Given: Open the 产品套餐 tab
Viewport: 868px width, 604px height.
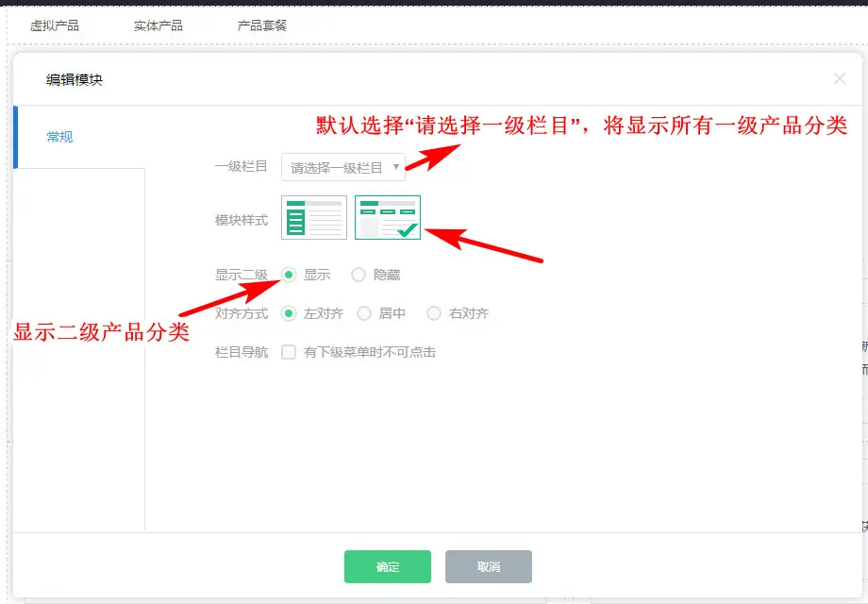Looking at the screenshot, I should 262,25.
